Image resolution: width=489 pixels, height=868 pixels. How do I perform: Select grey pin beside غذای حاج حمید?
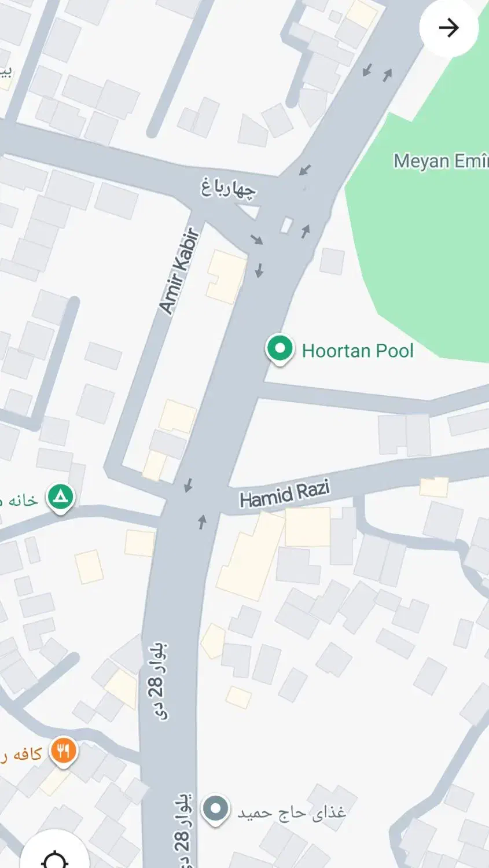coord(216,810)
